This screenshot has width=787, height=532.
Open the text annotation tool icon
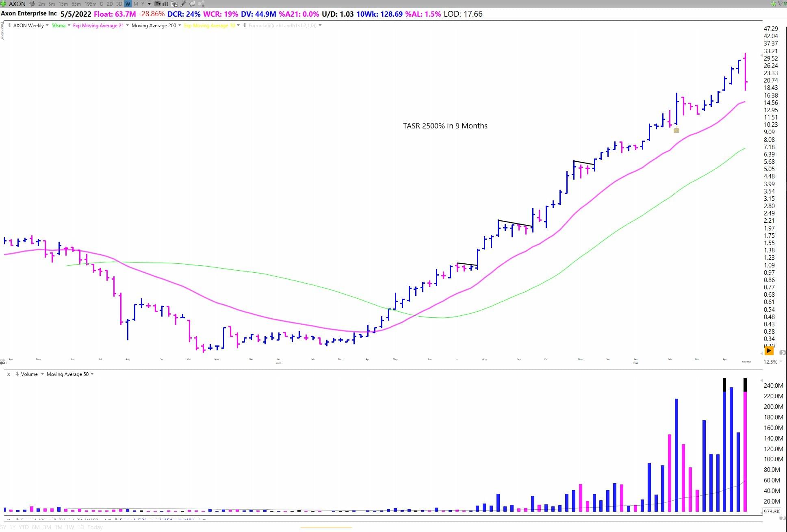tap(157, 4)
